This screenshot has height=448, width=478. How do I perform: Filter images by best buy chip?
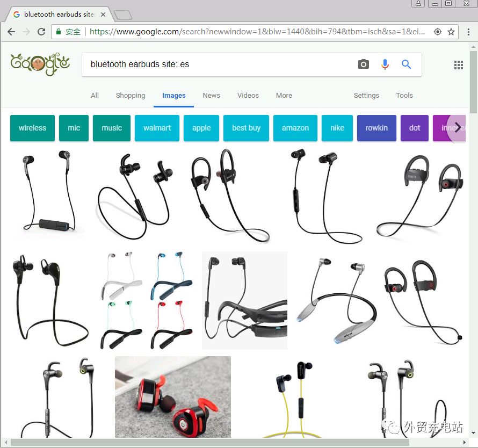[246, 128]
